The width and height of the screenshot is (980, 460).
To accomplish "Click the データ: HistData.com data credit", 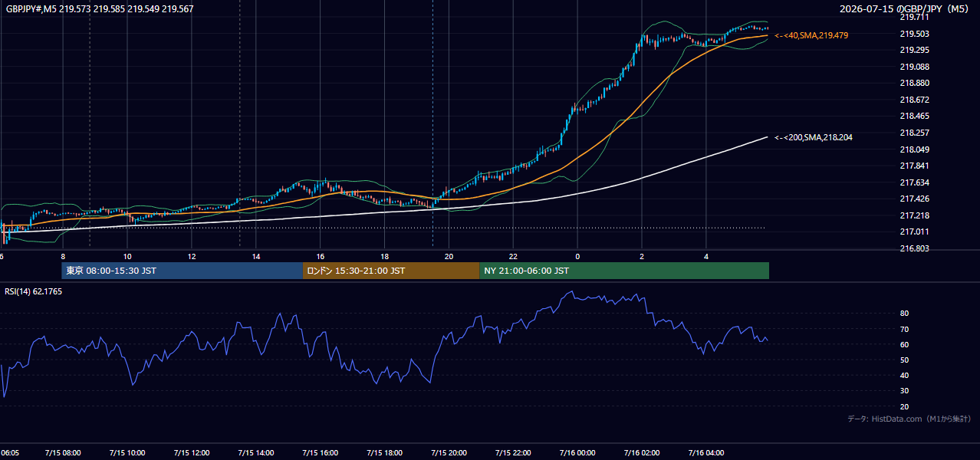I will (909, 419).
